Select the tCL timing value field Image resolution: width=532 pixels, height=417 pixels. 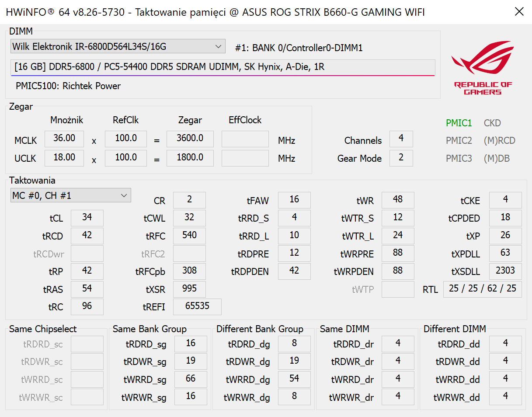pos(87,218)
